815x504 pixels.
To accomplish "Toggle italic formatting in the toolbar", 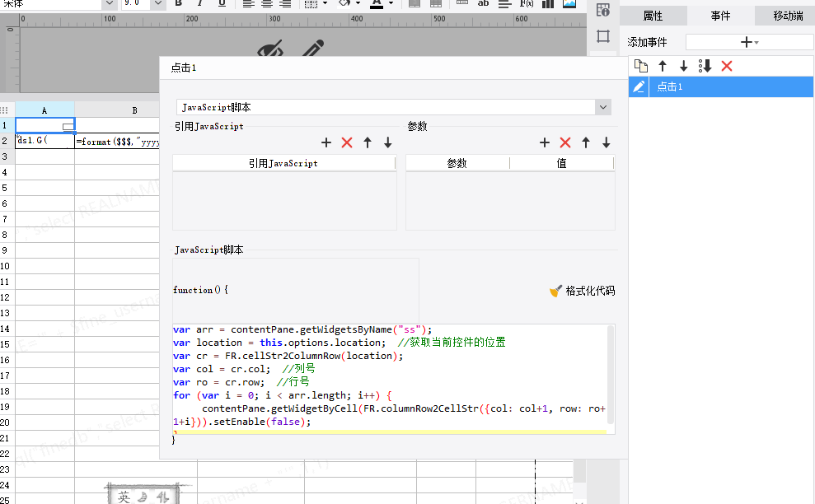I will (x=200, y=3).
